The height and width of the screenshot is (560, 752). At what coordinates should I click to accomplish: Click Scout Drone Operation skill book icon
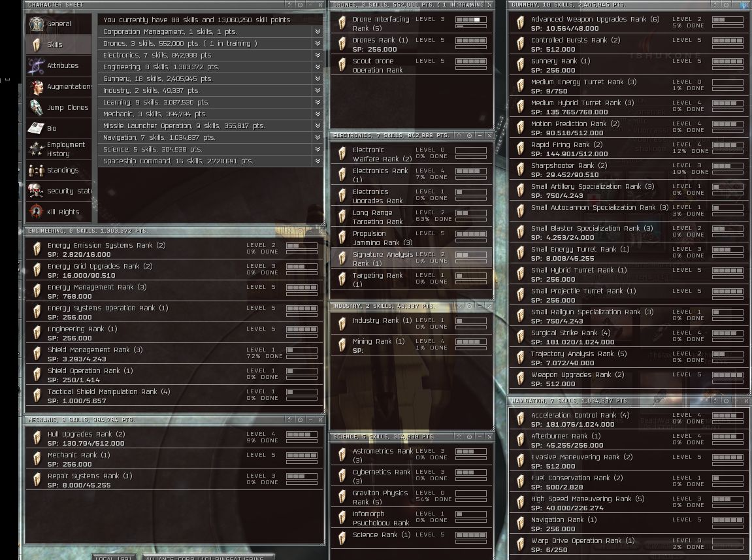click(342, 65)
